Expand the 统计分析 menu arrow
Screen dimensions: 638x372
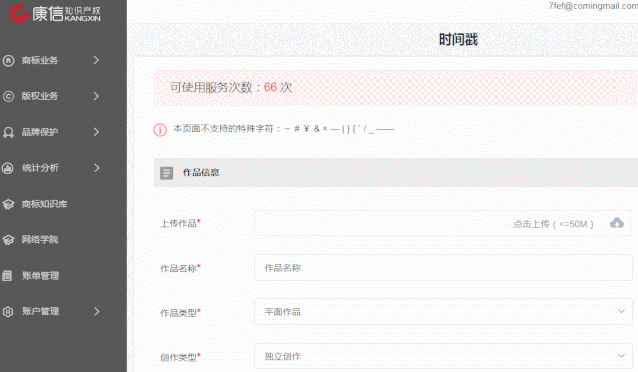tap(96, 168)
